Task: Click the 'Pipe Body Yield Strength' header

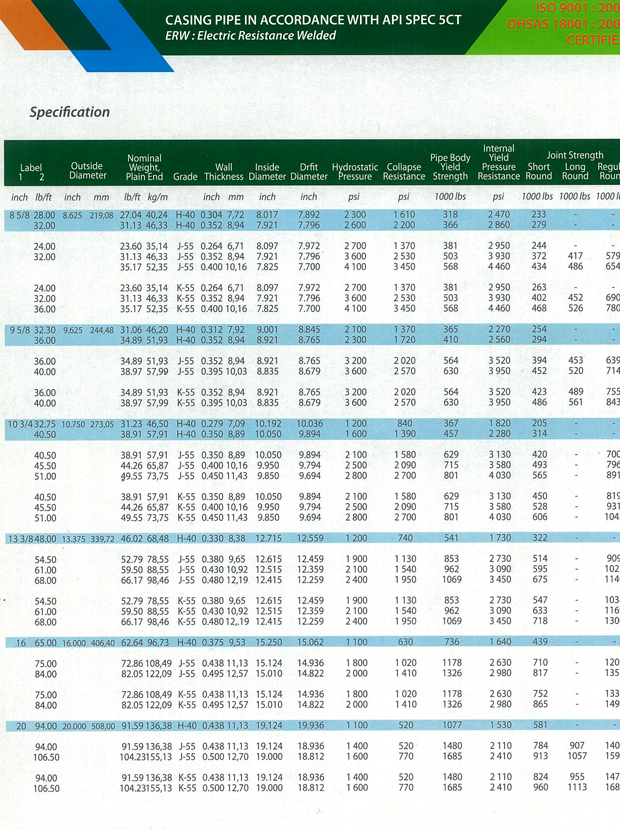Action: click(450, 167)
